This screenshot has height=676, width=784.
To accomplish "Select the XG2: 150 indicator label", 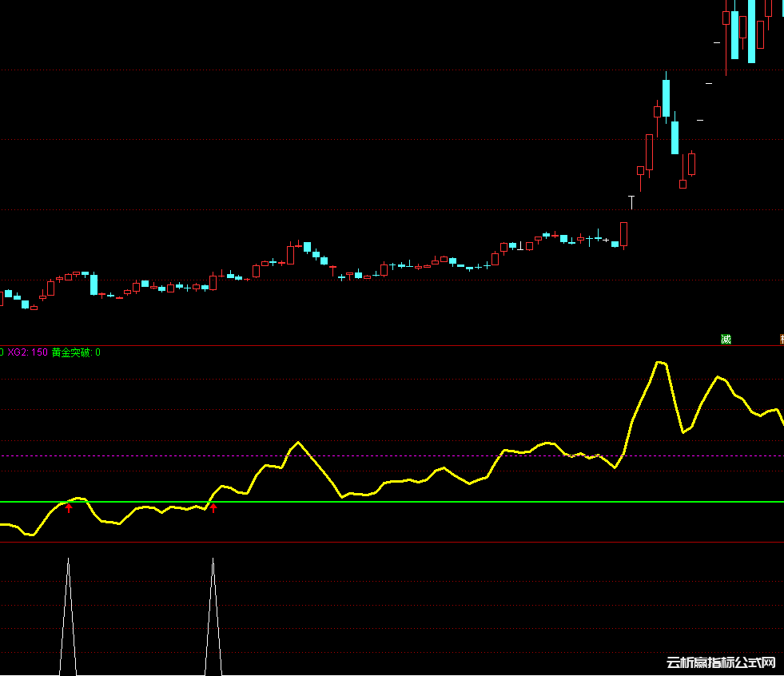I will [x=27, y=352].
